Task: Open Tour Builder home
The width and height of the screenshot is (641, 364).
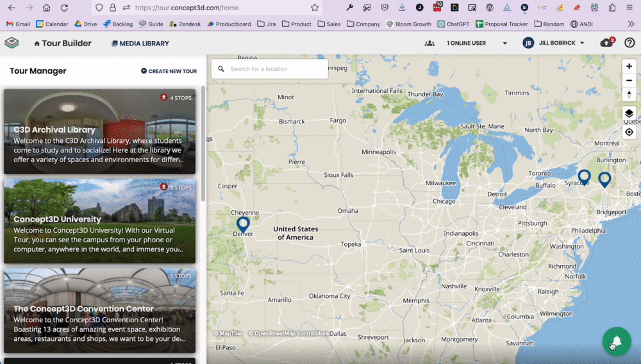Action: tap(63, 43)
